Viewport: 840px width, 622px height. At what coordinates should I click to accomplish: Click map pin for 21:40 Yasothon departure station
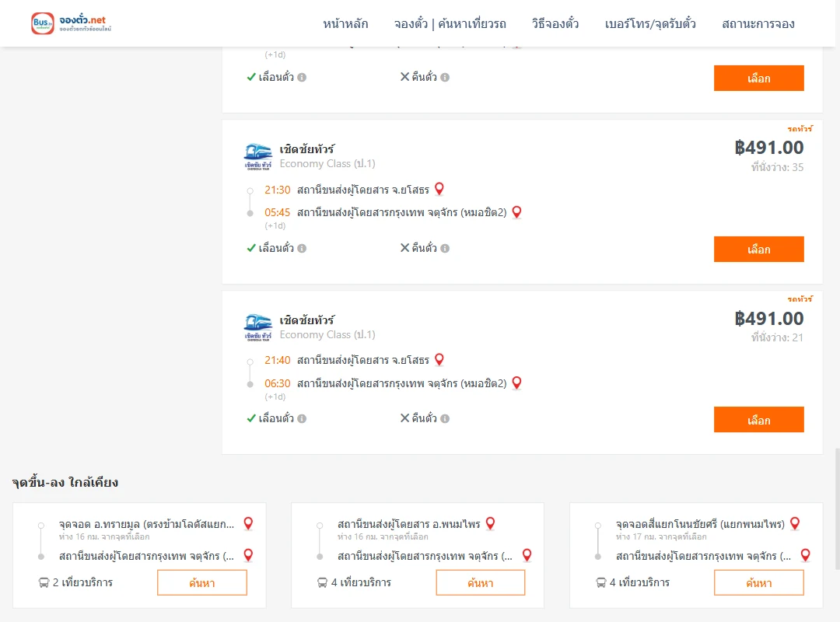[439, 359]
